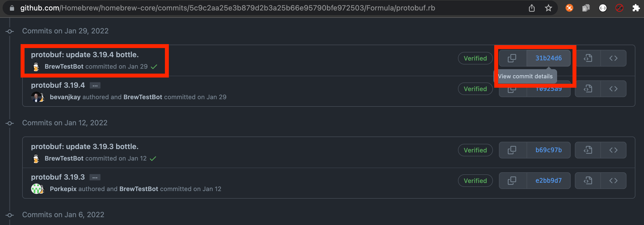View protobuf.rb file at commit b69c97b
The height and width of the screenshot is (225, 644).
point(588,150)
